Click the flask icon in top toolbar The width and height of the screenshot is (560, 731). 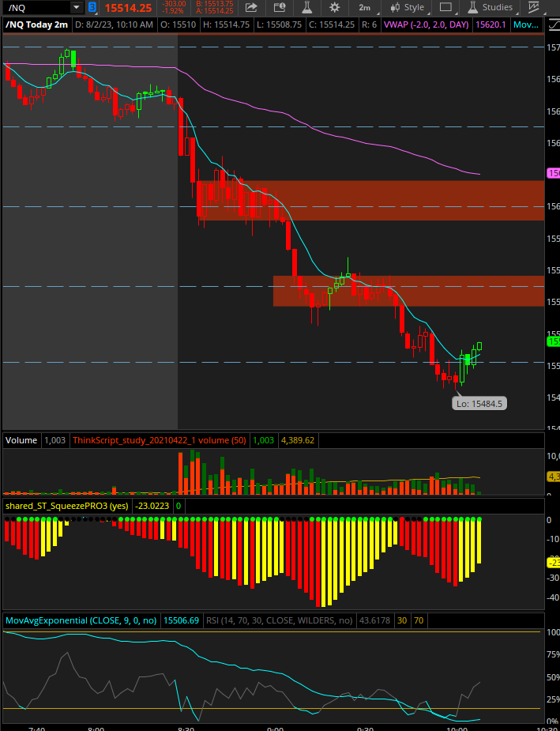point(306,7)
